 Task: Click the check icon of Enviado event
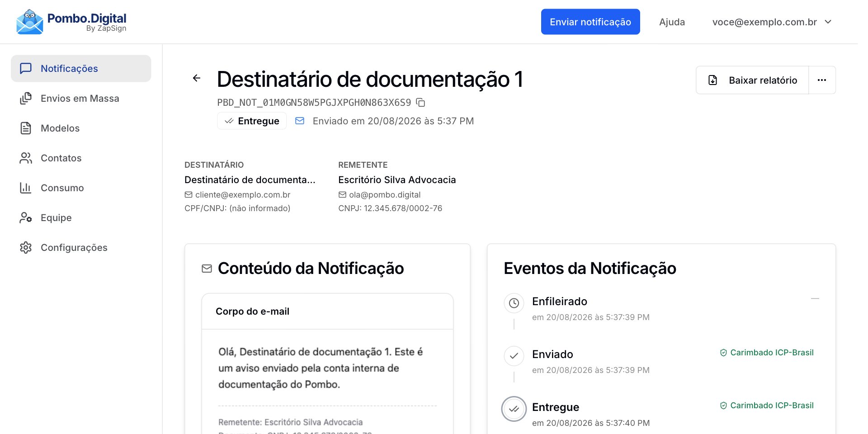(514, 356)
